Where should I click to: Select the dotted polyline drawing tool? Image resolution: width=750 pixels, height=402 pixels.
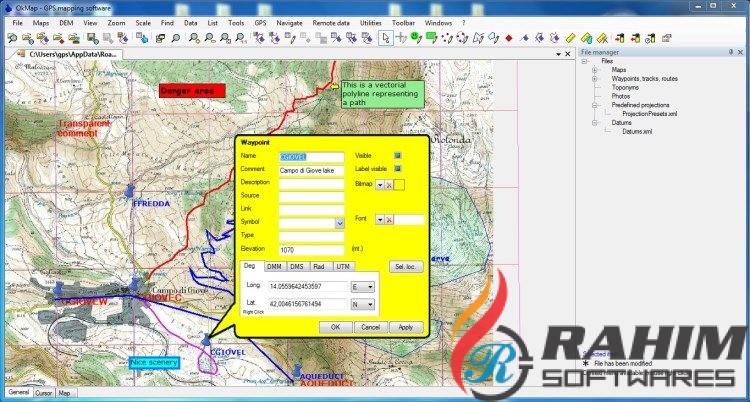tap(447, 38)
